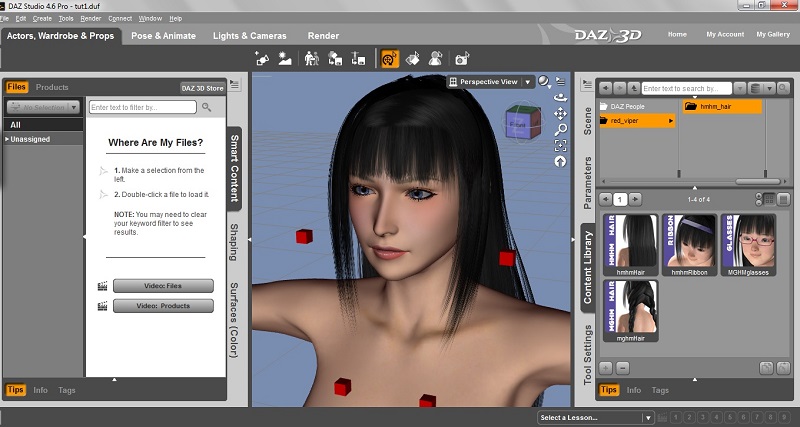Image resolution: width=800 pixels, height=427 pixels.
Task: Click the plus add button in Content Library
Action: coord(606,368)
